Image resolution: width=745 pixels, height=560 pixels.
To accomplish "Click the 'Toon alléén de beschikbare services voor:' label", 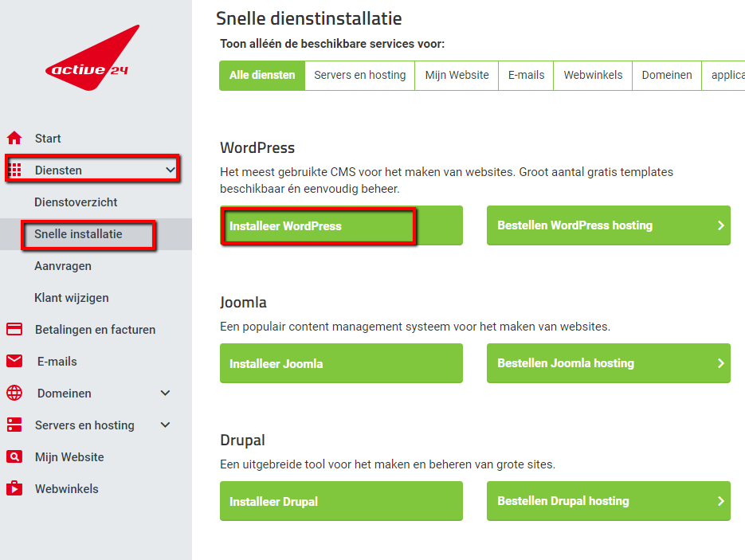I will 332,44.
